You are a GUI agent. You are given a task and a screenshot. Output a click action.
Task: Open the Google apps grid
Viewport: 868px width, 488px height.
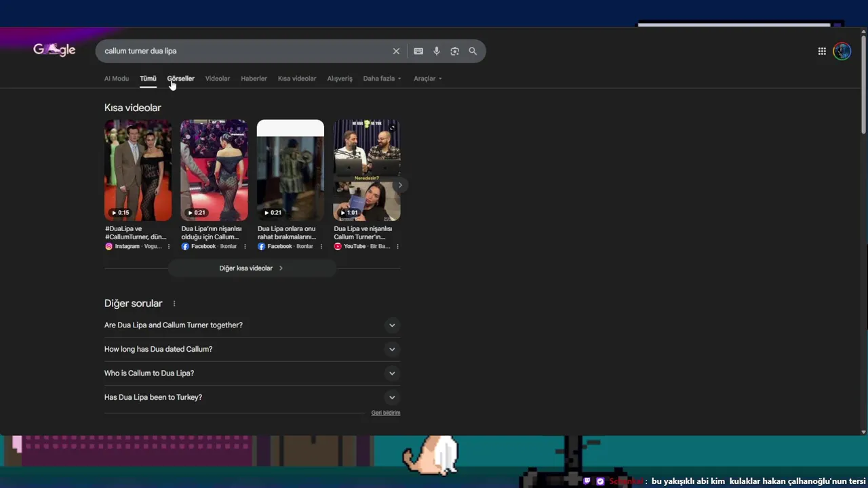click(x=822, y=52)
